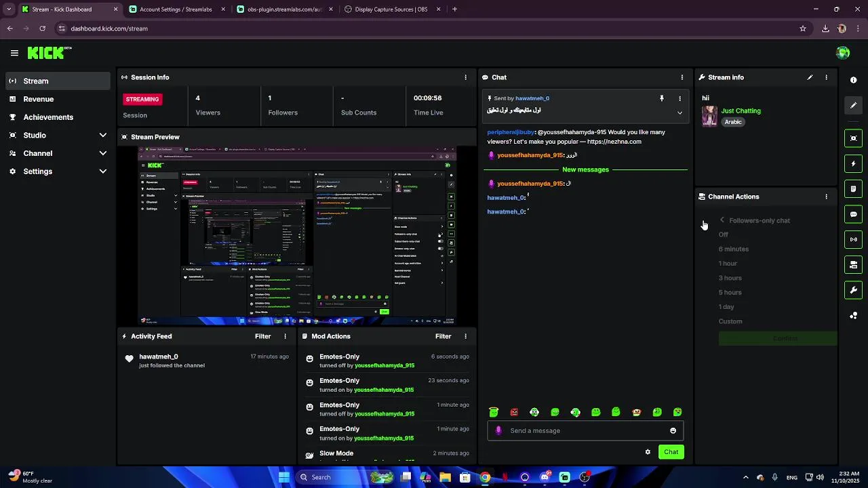Select Custom followers-only duration
The width and height of the screenshot is (868, 488).
tap(730, 321)
